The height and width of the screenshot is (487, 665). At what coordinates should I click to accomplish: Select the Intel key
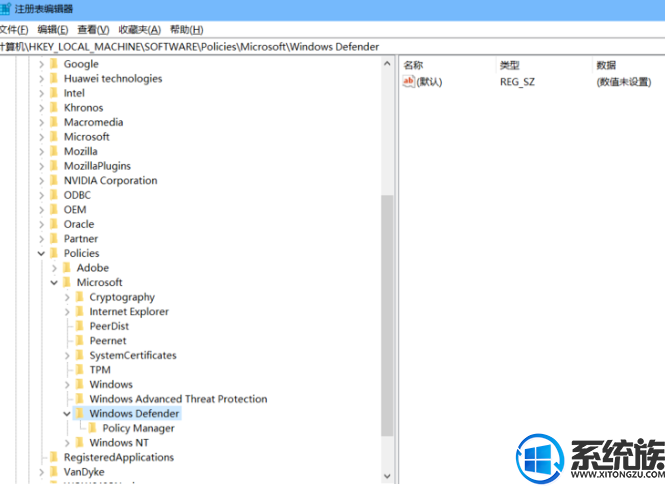tap(74, 93)
